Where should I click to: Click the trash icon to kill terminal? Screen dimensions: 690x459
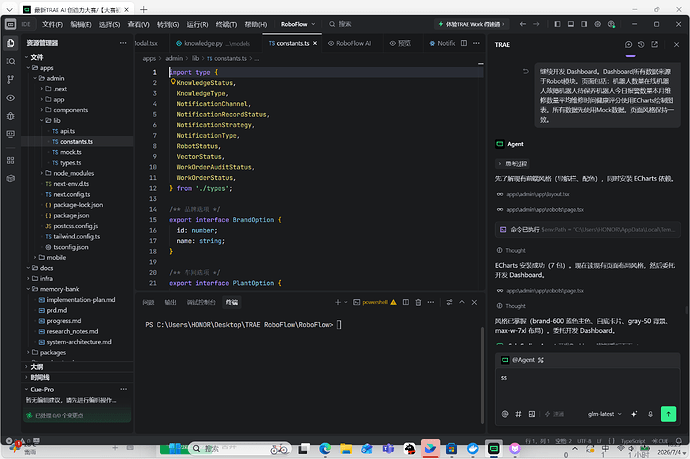click(418, 302)
